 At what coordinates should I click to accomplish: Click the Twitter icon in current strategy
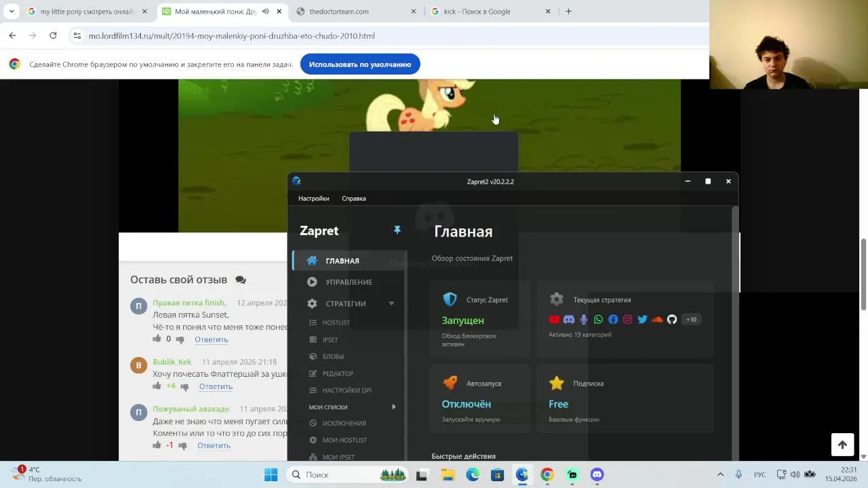click(642, 319)
